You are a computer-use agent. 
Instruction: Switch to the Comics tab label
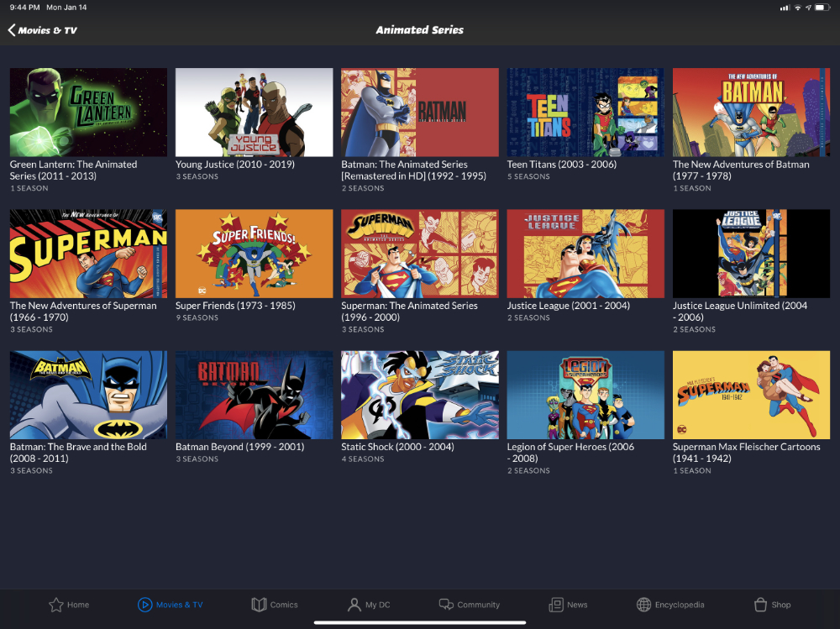(284, 605)
